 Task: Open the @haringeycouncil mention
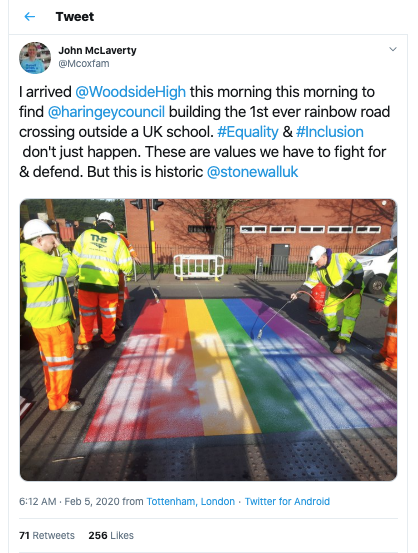[x=106, y=112]
